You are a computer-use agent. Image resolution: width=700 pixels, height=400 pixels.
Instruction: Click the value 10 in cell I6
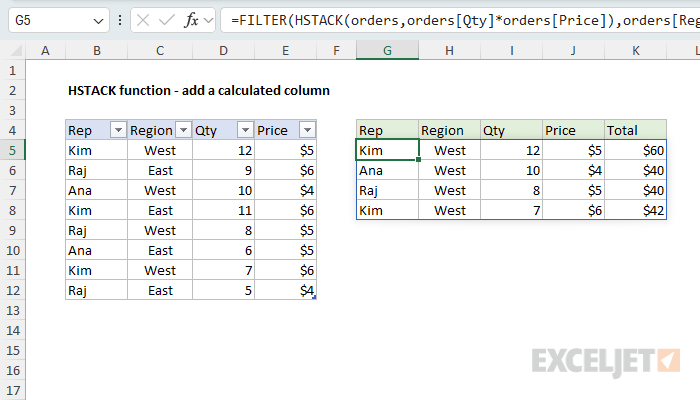tap(511, 171)
